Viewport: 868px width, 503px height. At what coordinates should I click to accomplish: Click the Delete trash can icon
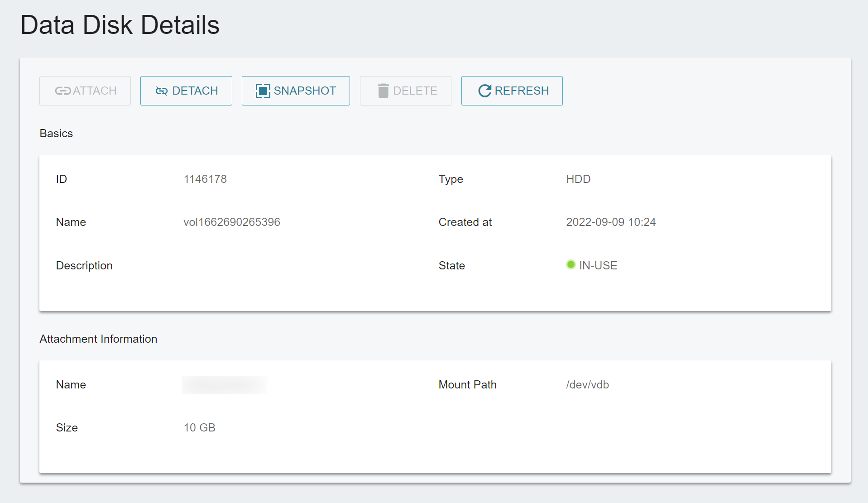point(384,91)
